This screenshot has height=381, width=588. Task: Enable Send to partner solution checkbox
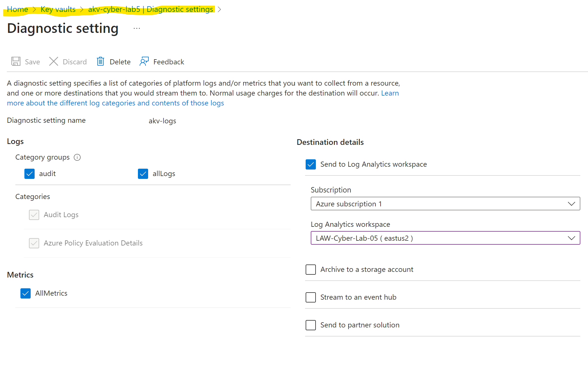point(311,325)
